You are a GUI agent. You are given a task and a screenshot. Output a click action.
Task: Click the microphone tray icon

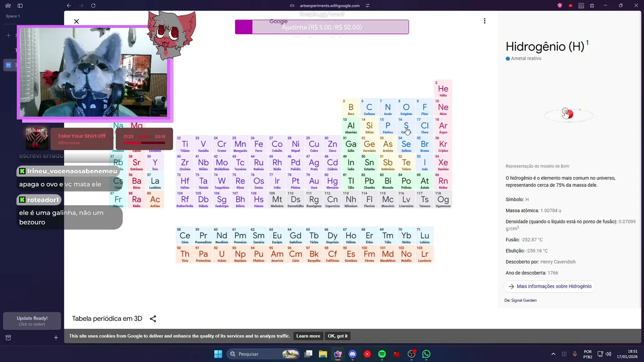575,354
